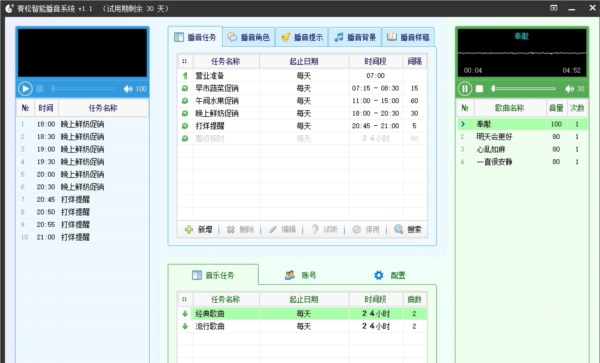The height and width of the screenshot is (363, 600).
Task: Click the 任务名称 header of broadcast tasks
Action: (226, 62)
